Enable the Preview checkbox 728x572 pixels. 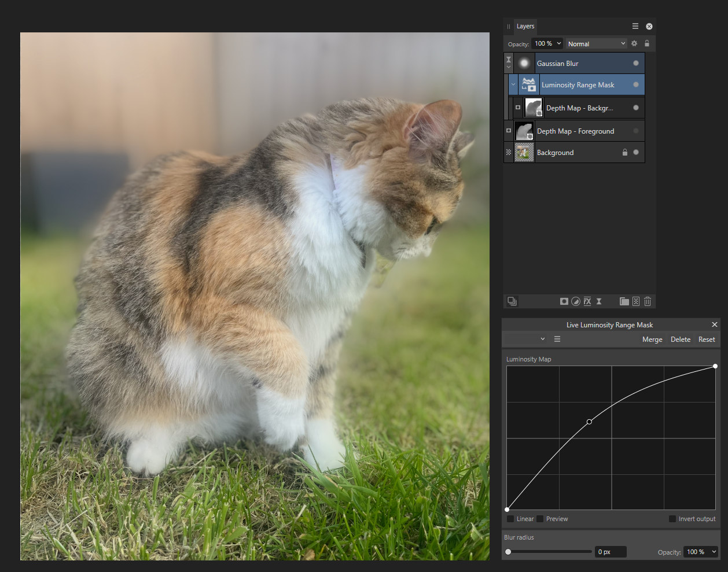[539, 519]
